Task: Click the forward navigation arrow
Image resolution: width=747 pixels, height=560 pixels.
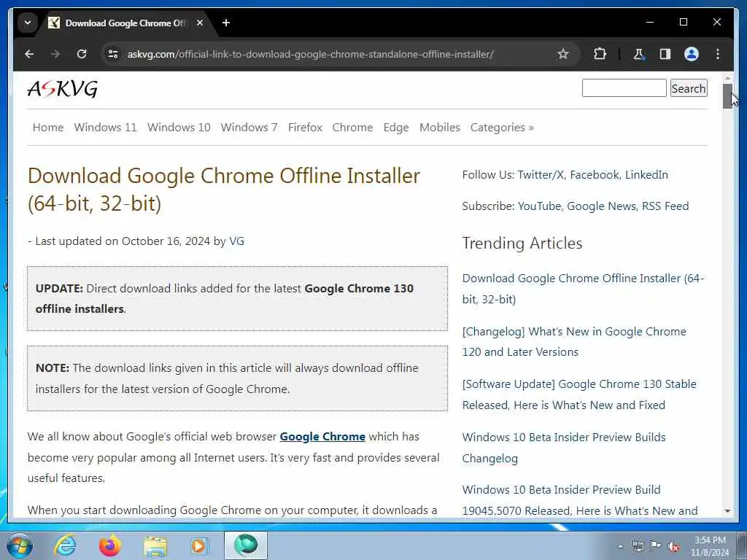Action: click(x=55, y=54)
